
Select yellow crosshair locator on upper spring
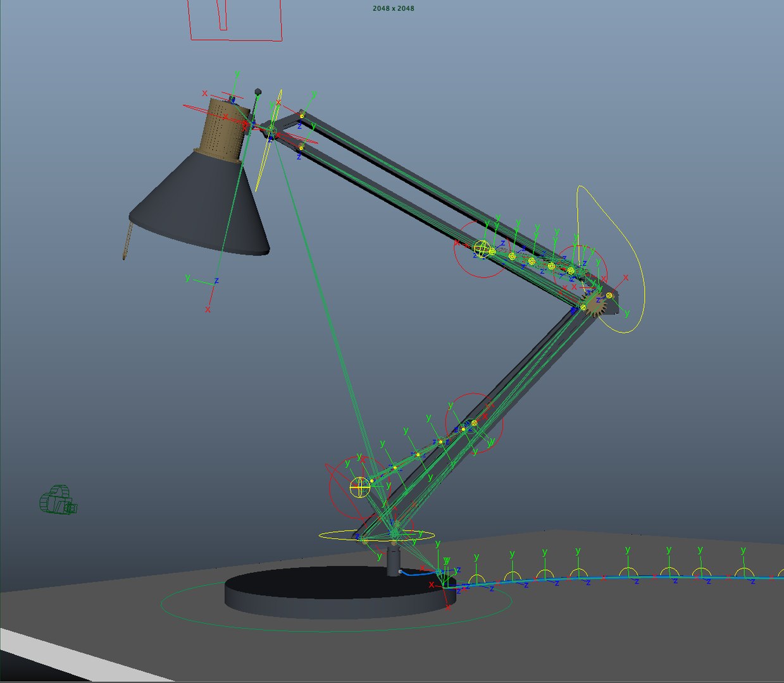click(x=482, y=249)
